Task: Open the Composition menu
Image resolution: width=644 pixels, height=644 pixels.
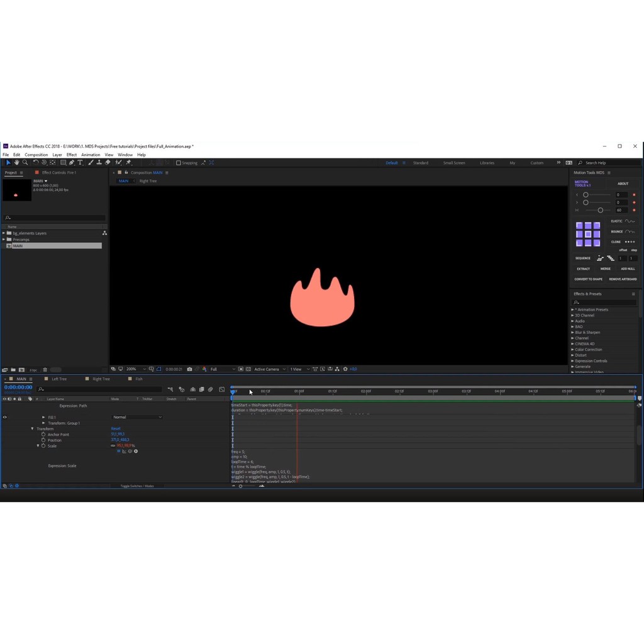Action: (36, 155)
